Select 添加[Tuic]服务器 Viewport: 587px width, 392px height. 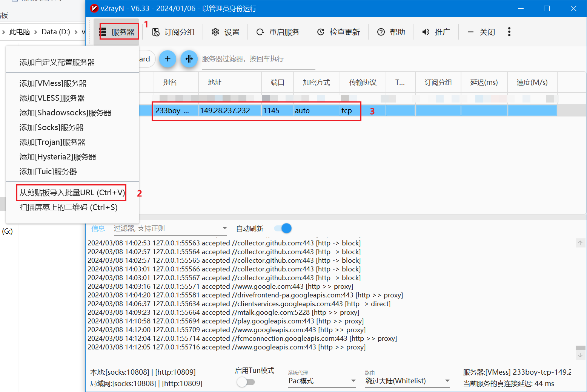pyautogui.click(x=72, y=171)
